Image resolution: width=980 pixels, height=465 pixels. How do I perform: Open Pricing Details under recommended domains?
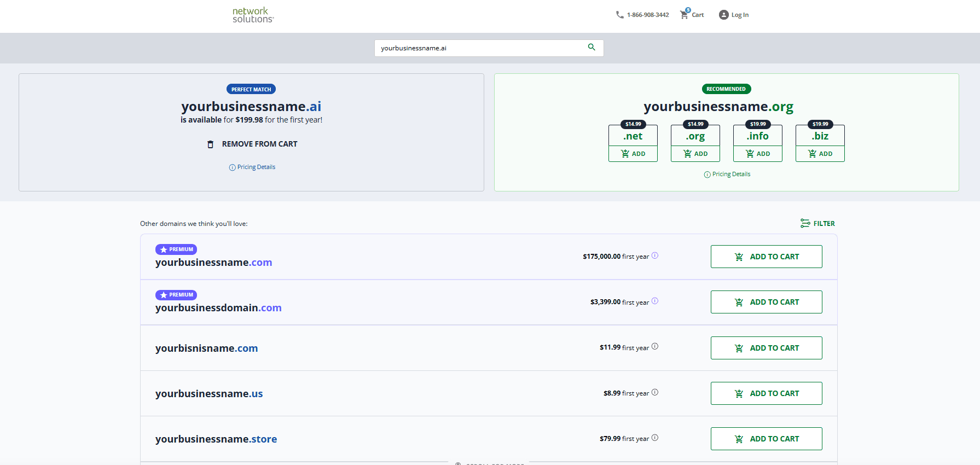(x=727, y=175)
